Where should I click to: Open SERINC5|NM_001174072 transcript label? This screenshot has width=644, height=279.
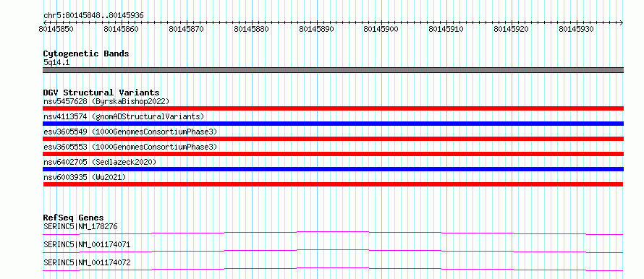point(87,262)
